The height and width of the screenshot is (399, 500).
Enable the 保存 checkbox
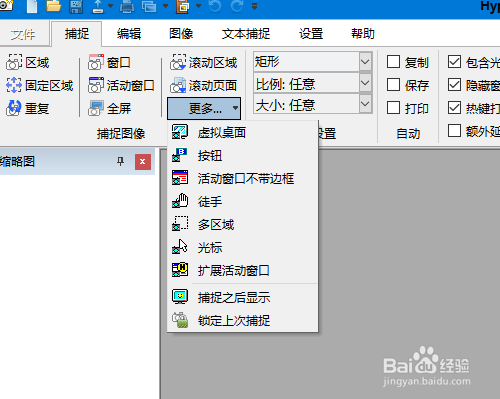click(x=393, y=85)
